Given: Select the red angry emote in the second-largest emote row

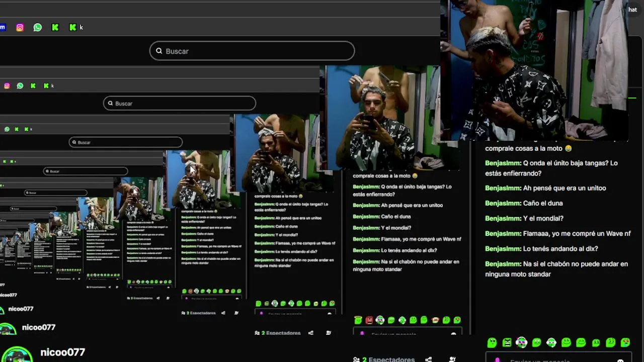Looking at the screenshot, I should coord(369,320).
